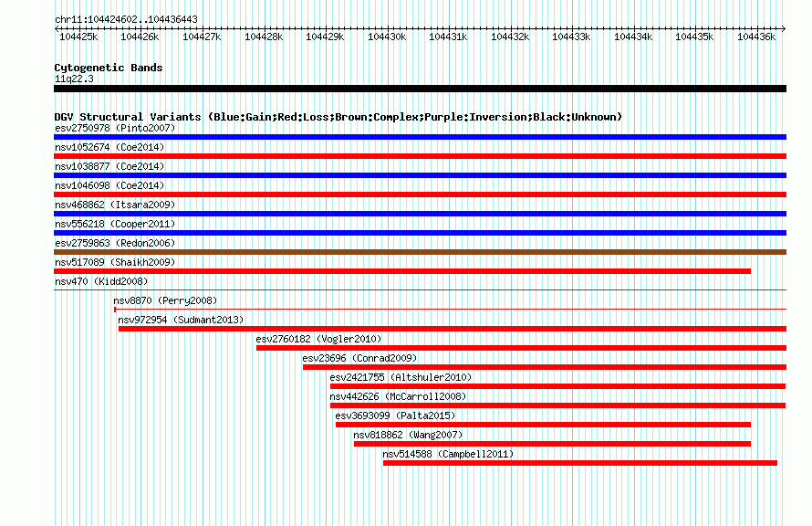Select the red nsv442626 loss bar
The width and height of the screenshot is (812, 526).
click(x=557, y=405)
